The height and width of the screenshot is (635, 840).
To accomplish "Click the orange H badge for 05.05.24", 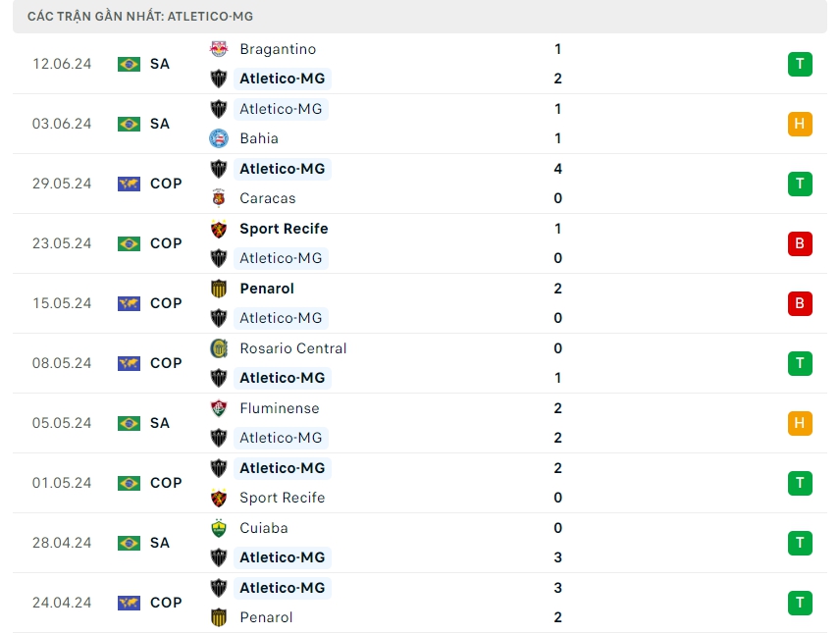I will coord(800,423).
